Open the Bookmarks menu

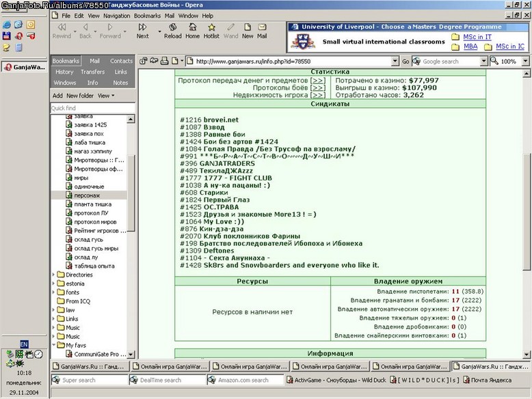147,16
